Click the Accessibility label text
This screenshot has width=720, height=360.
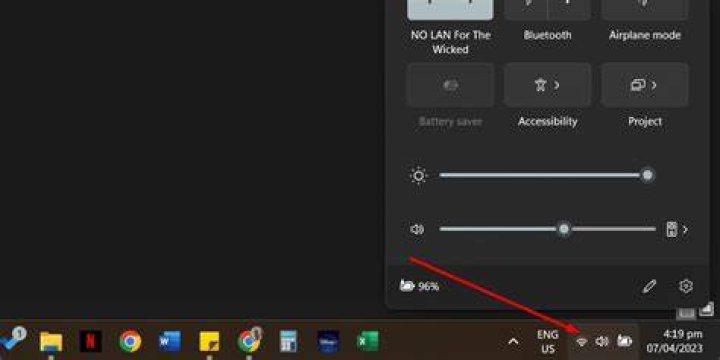click(x=547, y=122)
